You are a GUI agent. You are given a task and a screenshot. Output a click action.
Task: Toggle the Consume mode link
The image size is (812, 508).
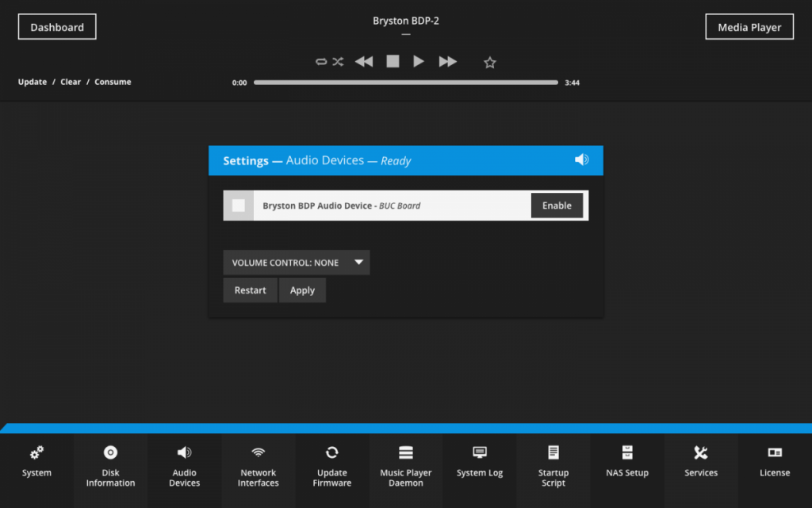(113, 82)
